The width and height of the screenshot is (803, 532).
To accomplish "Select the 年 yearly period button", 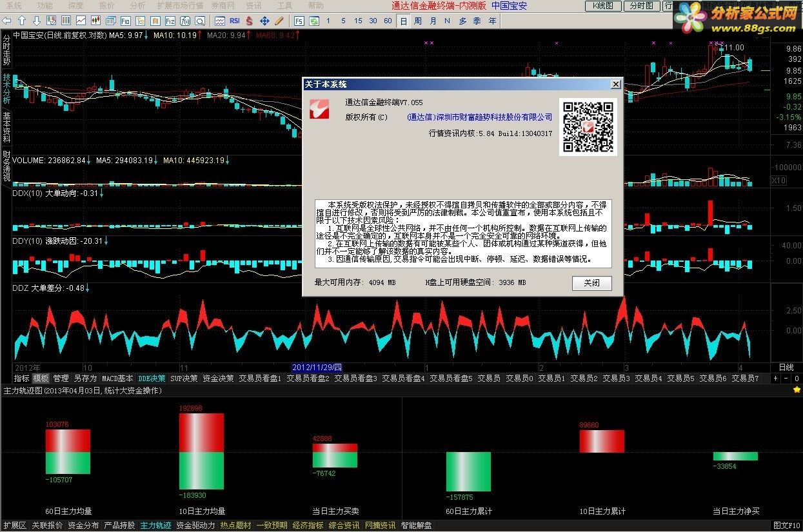I will [x=493, y=21].
